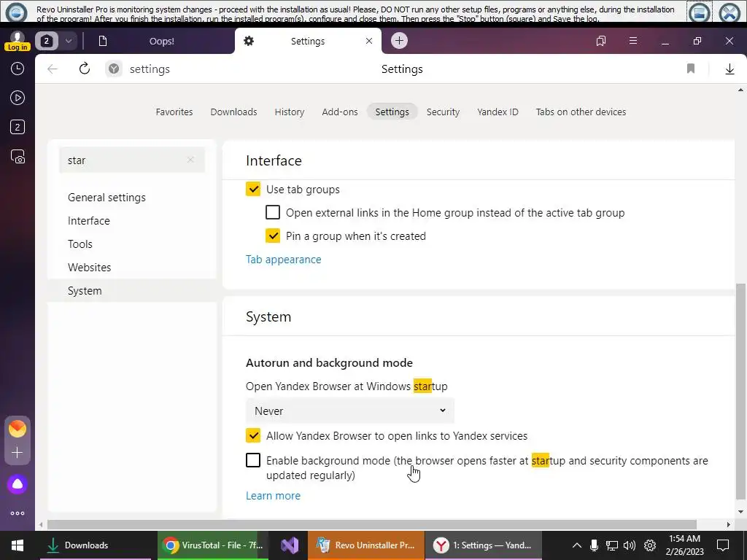Open the Add-ons section

340,112
